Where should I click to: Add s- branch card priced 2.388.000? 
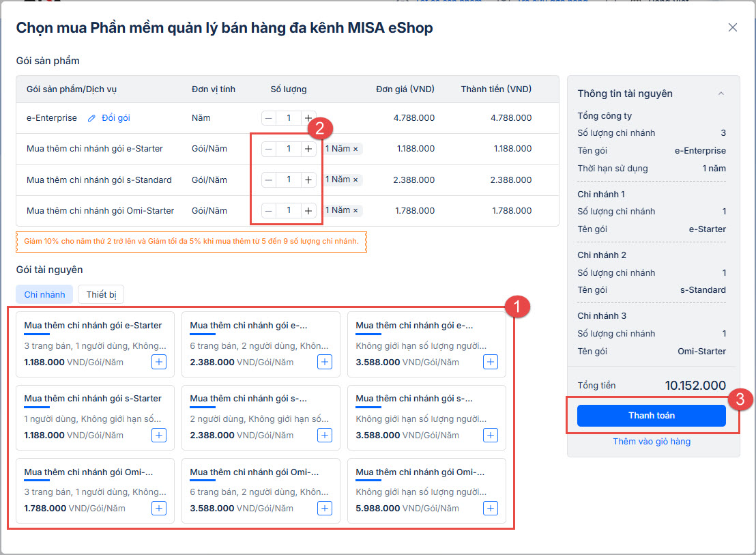325,436
